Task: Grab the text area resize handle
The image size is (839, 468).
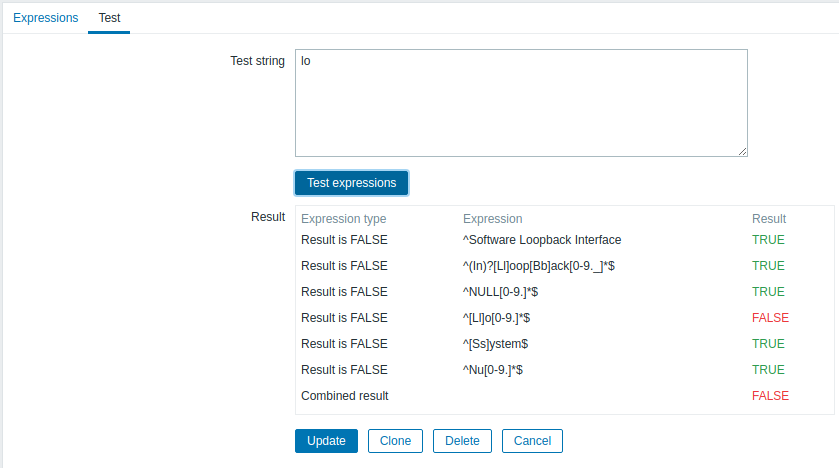Action: coord(743,152)
